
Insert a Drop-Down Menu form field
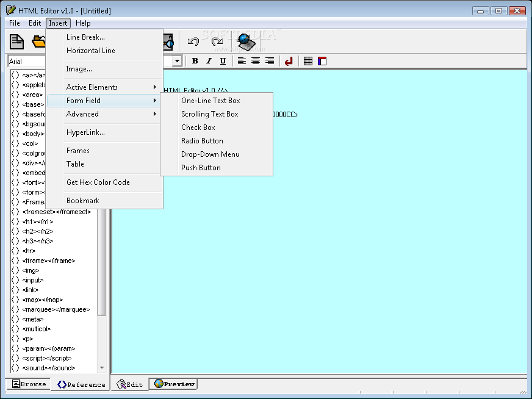[217, 154]
